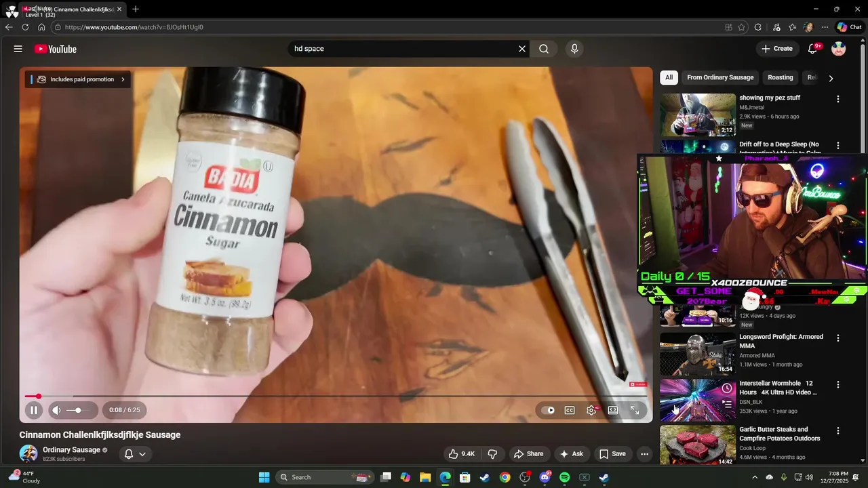Open File Explorer from taskbar
The height and width of the screenshot is (488, 868).
click(425, 477)
